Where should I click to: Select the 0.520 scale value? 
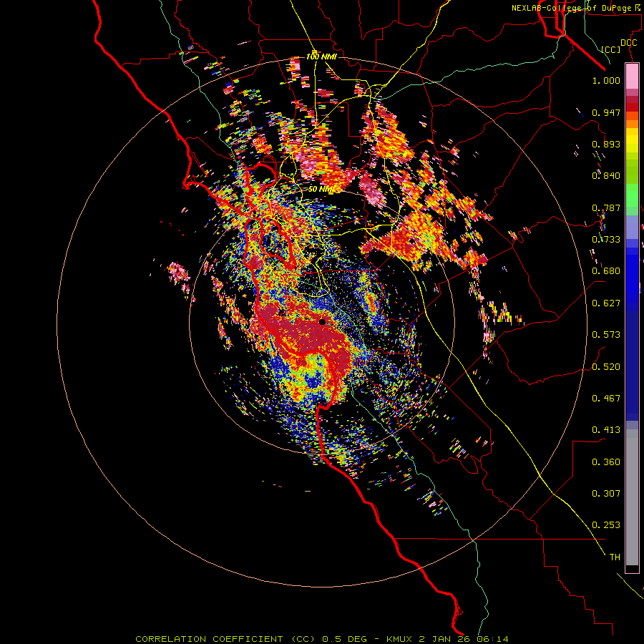point(606,367)
